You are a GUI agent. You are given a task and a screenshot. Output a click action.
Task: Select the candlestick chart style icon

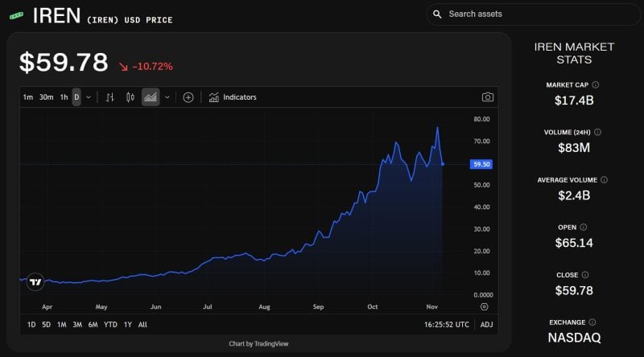coord(130,97)
